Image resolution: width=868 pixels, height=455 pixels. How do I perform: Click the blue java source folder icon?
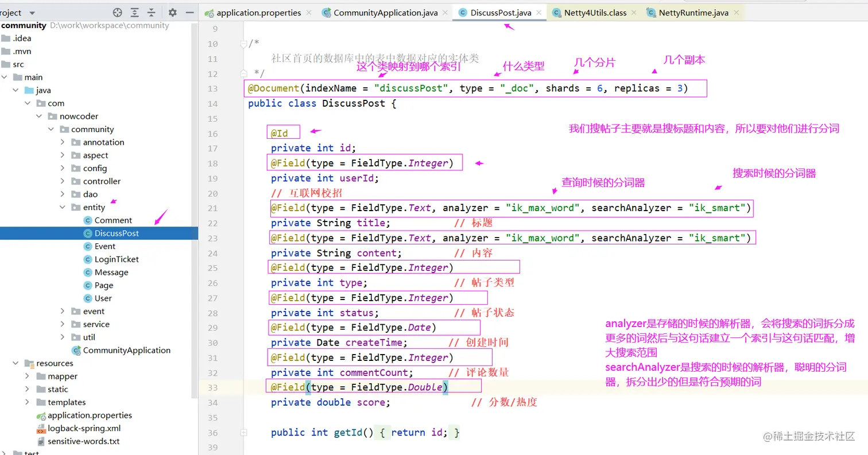pos(29,91)
